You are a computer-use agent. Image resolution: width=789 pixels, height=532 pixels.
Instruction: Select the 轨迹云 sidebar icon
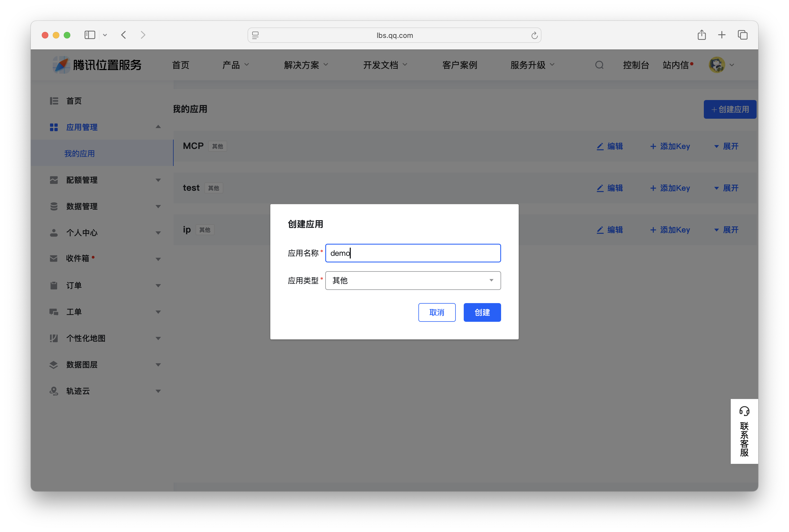[54, 391]
